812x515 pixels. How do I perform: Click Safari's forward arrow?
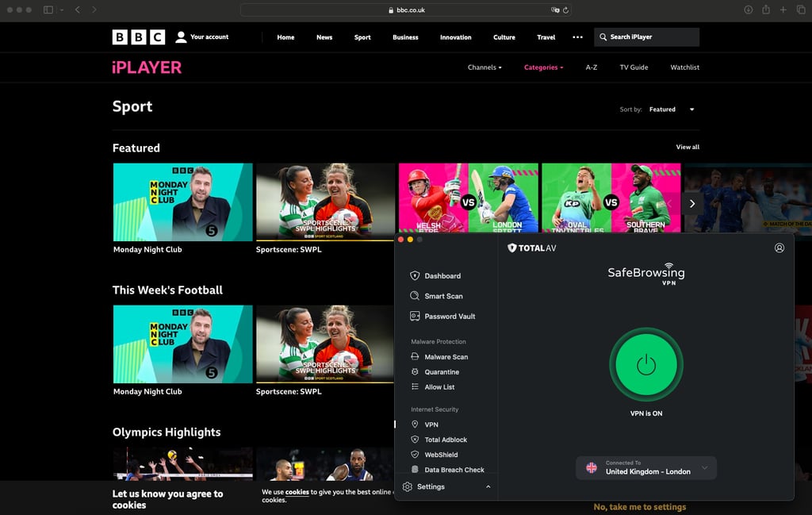pyautogui.click(x=94, y=10)
